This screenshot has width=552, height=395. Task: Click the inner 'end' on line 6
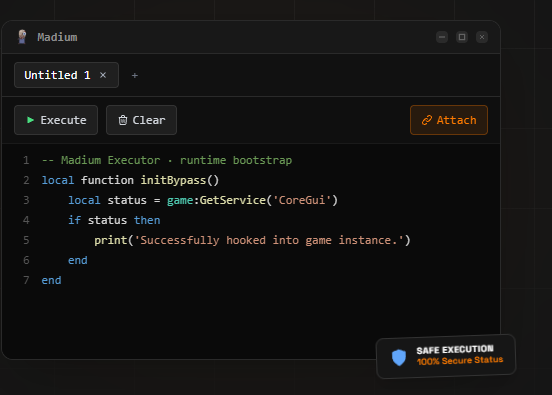pos(78,261)
